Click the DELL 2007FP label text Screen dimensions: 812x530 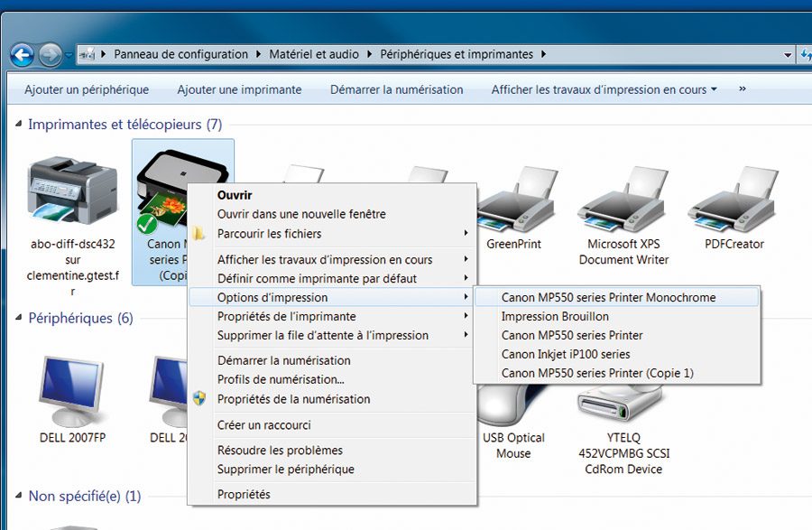pos(72,438)
